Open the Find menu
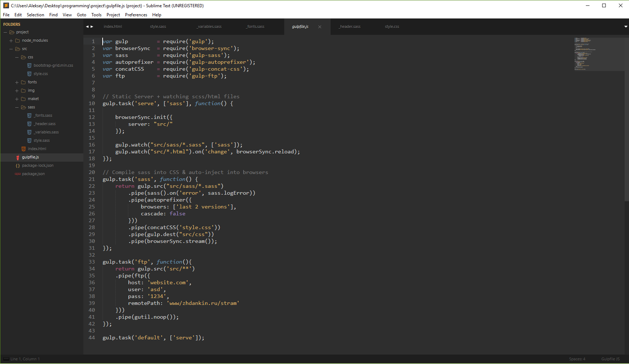The width and height of the screenshot is (629, 364). (53, 15)
